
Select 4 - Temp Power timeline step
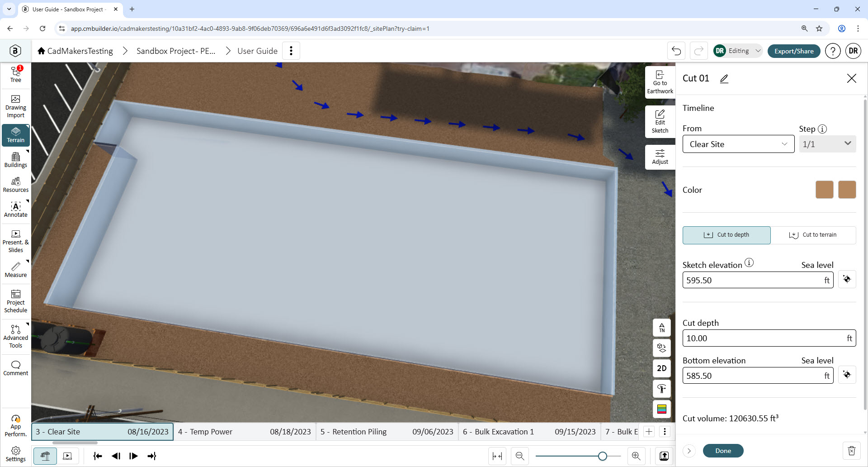244,432
